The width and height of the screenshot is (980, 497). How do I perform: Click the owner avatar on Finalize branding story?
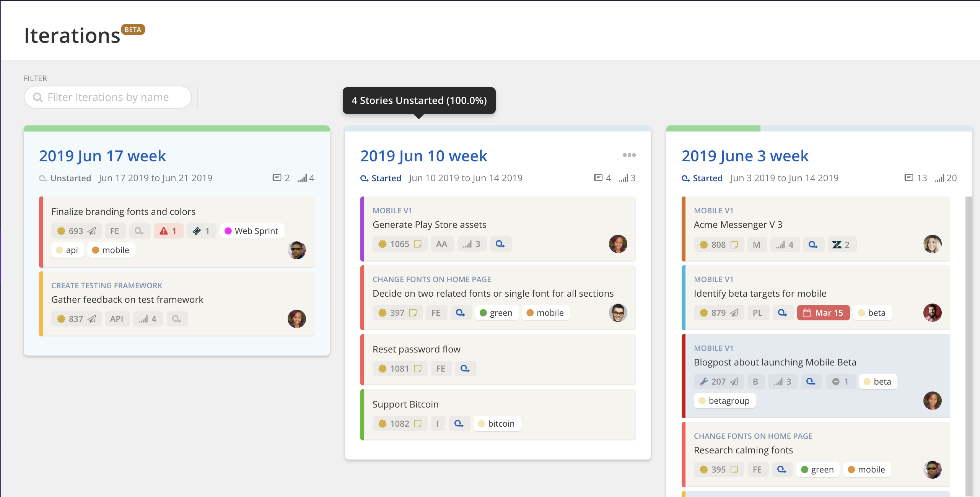[x=297, y=250]
